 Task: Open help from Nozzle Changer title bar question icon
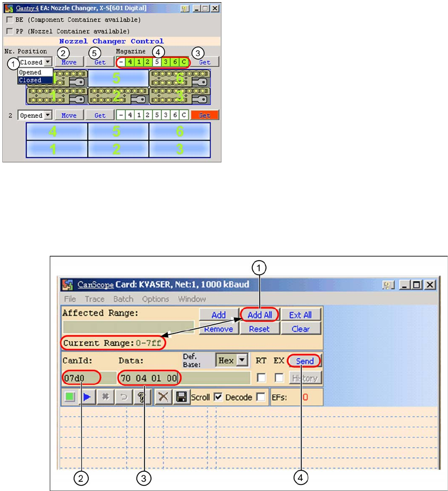point(185,8)
